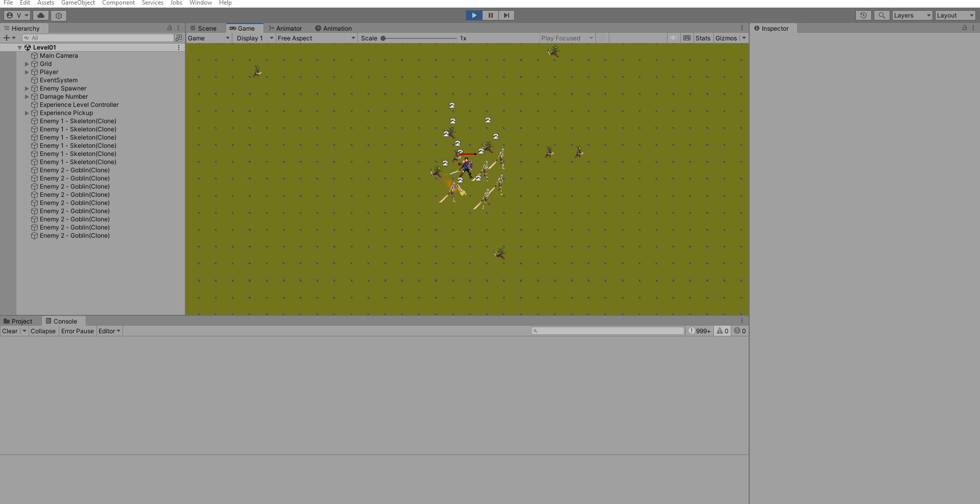Image resolution: width=980 pixels, height=504 pixels.
Task: Expand the Experience Pickup object
Action: pos(27,113)
